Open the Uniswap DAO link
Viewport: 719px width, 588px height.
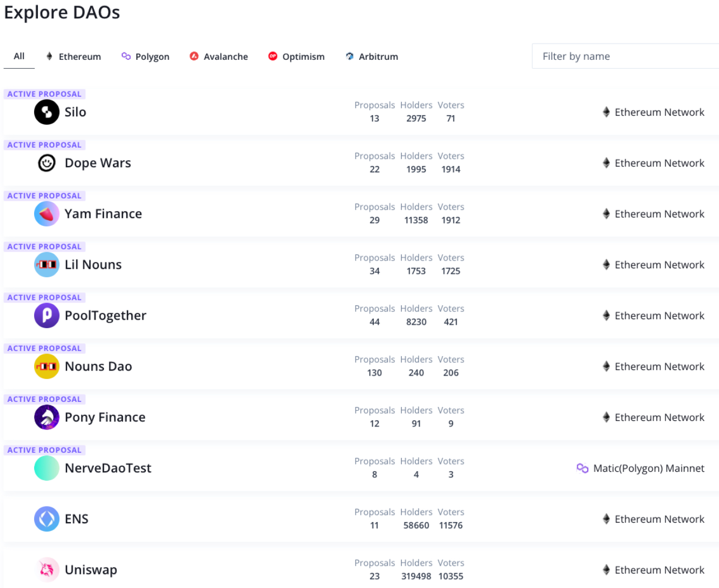point(91,570)
